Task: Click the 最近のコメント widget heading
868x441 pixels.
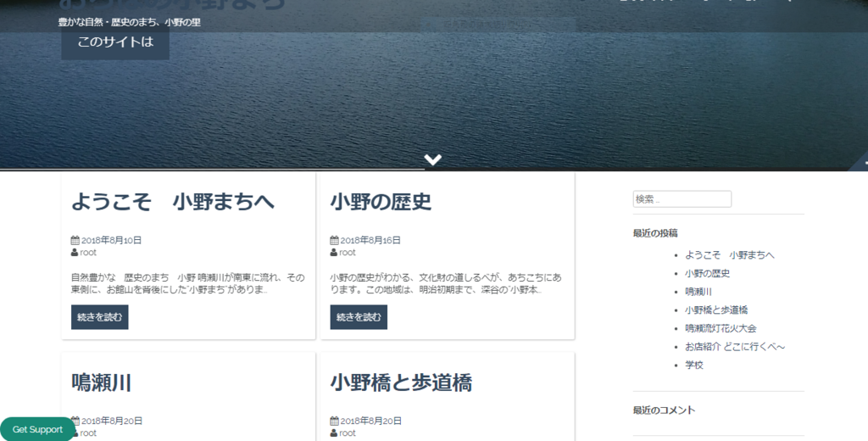Action: click(665, 410)
